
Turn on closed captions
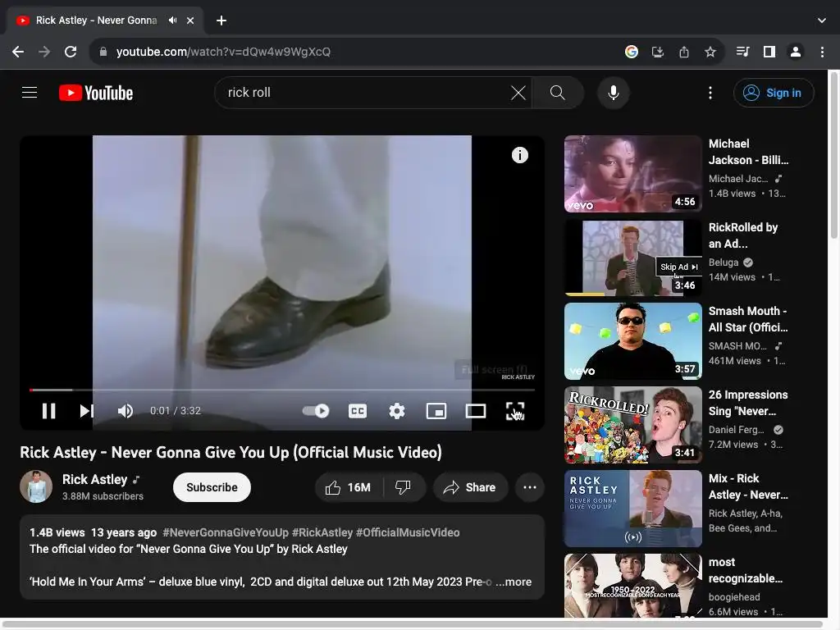[x=358, y=411]
